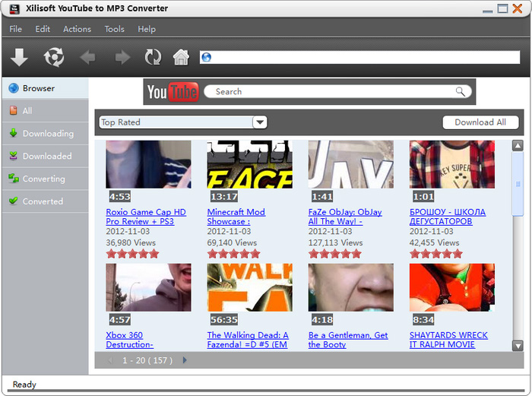This screenshot has height=396, width=532.
Task: Open the Converted list in the sidebar
Action: click(45, 201)
